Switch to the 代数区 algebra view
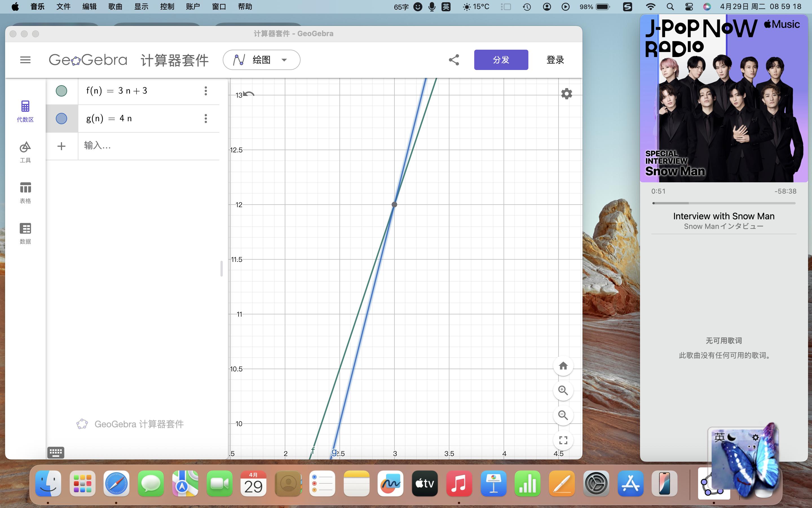 [x=25, y=111]
